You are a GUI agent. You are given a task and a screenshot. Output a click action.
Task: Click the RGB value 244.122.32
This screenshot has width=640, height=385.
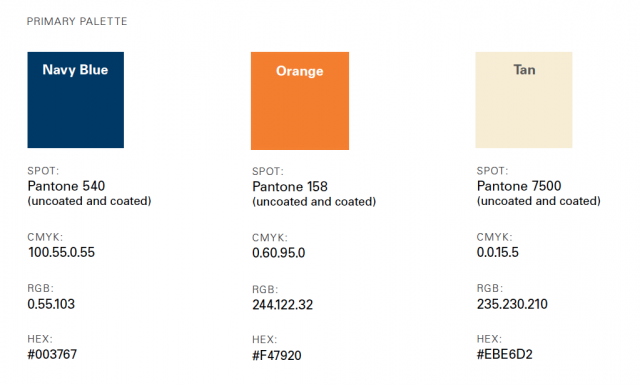coord(282,305)
